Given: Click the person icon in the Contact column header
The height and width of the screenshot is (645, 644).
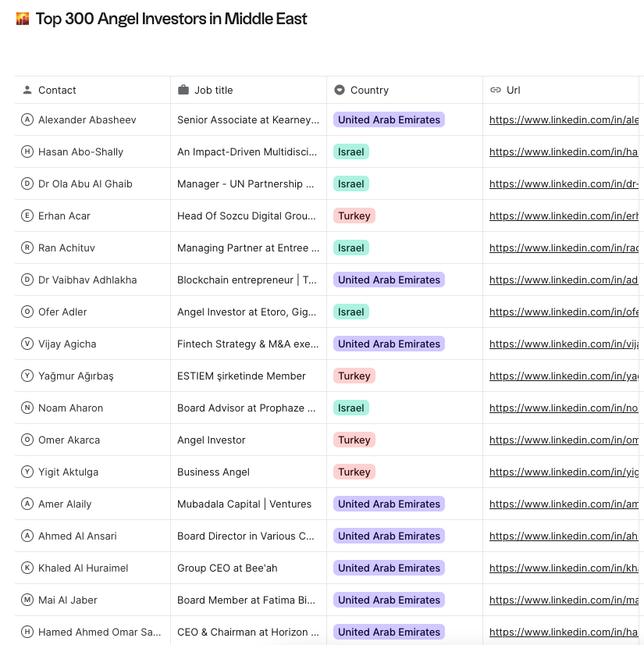Looking at the screenshot, I should (28, 90).
